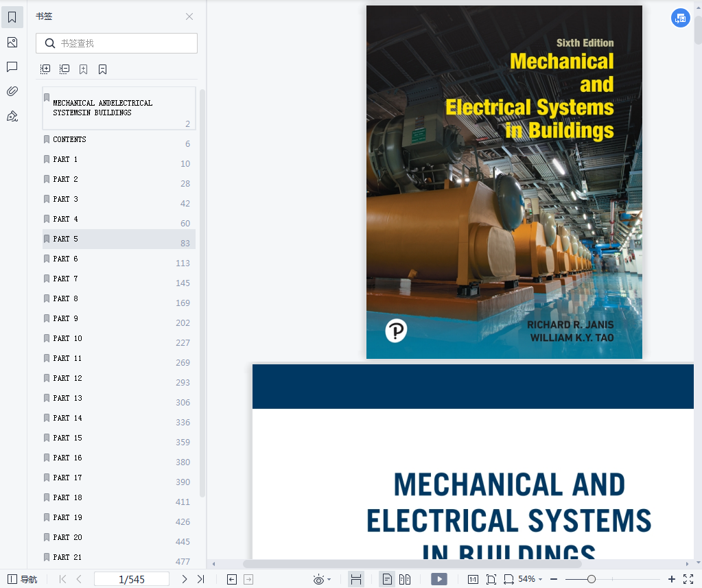Go to the next page

pos(185,580)
